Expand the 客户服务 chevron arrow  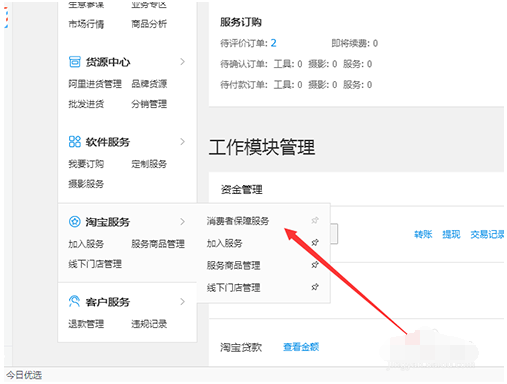[182, 302]
